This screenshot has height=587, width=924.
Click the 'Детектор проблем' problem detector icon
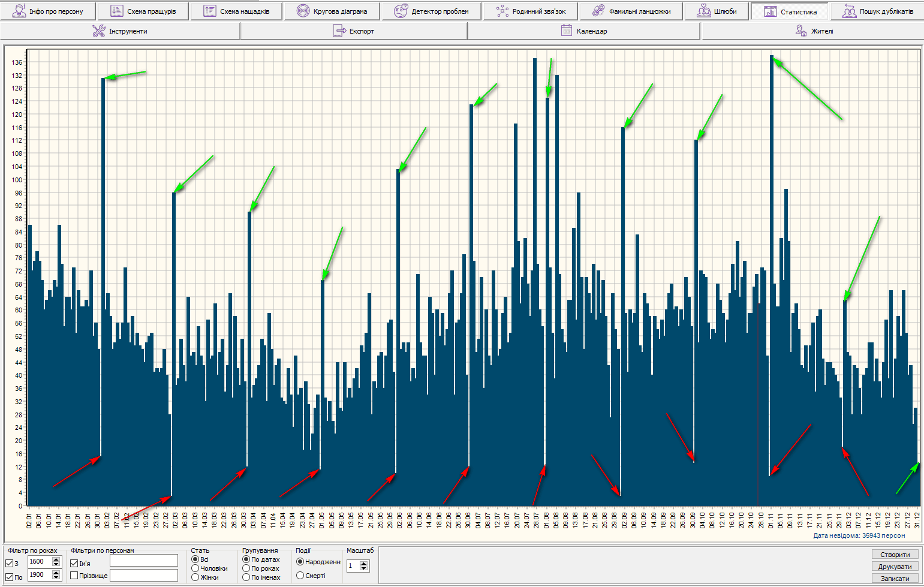click(x=401, y=11)
